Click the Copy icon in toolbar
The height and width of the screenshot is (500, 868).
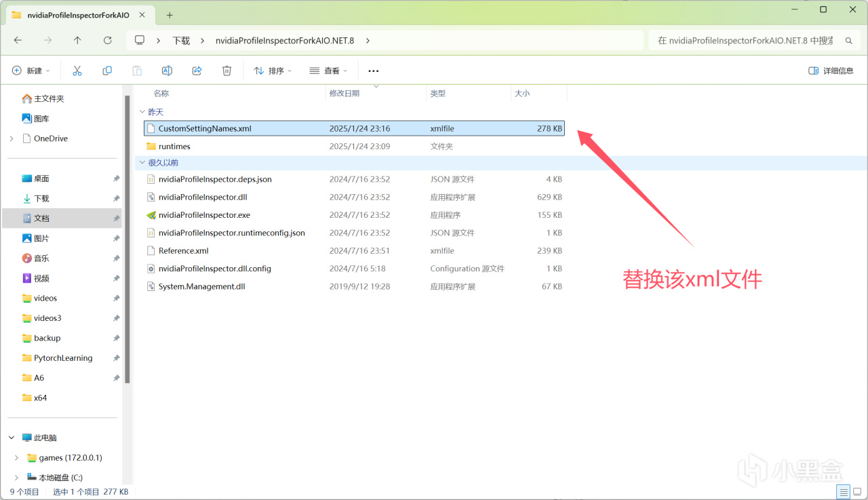click(x=107, y=71)
